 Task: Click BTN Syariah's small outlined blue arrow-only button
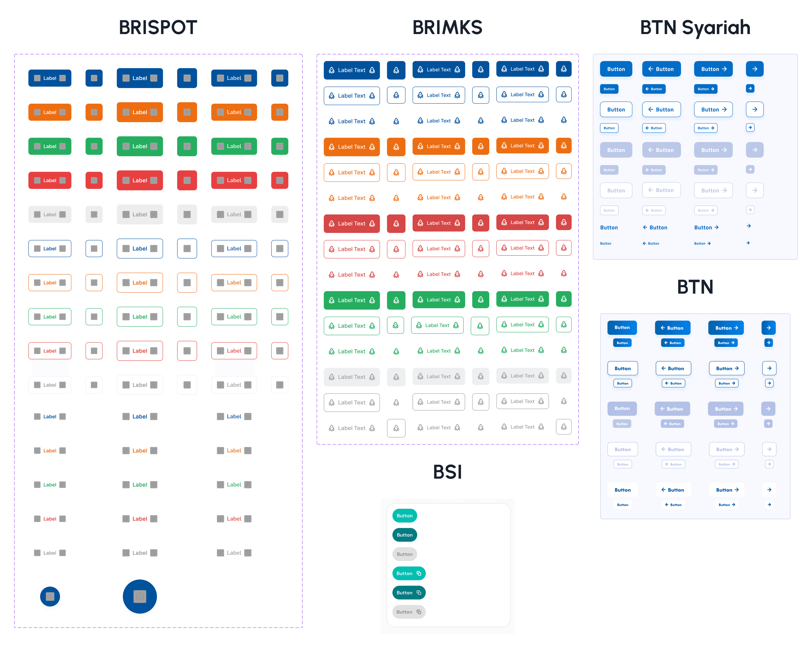point(750,128)
